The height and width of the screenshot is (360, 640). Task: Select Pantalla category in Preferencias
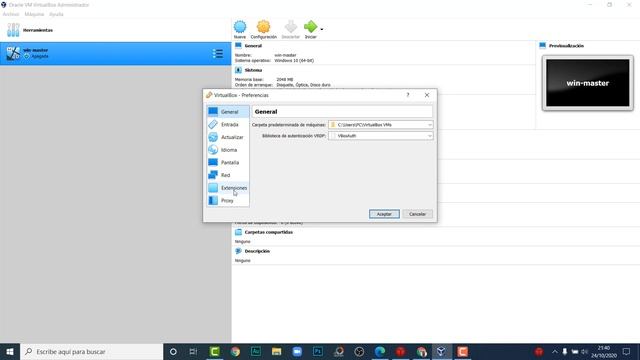point(228,162)
